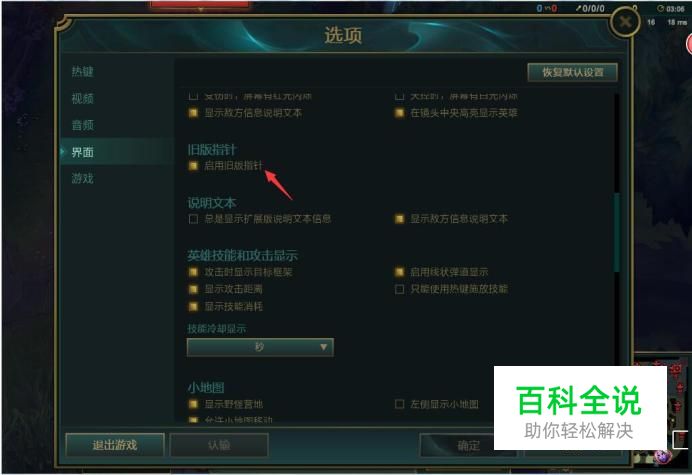Screen dimensions: 692x475
Task: Click the 退出游戏 exit game button
Action: [115, 445]
